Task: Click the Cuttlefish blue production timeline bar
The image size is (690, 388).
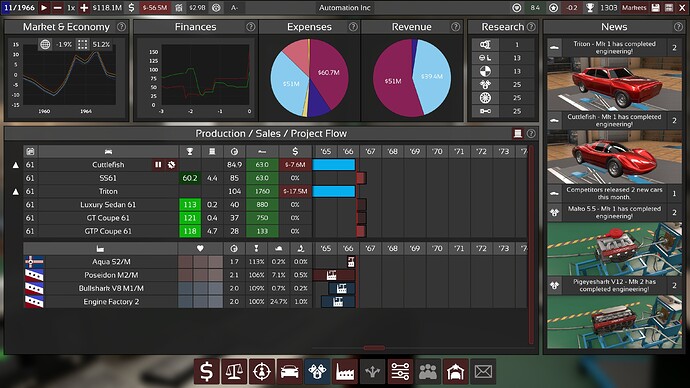Action: (334, 165)
